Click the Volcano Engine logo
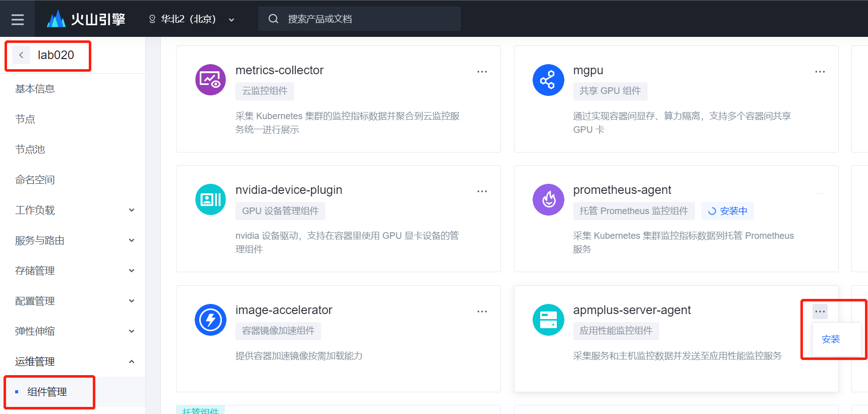The image size is (868, 414). point(86,19)
